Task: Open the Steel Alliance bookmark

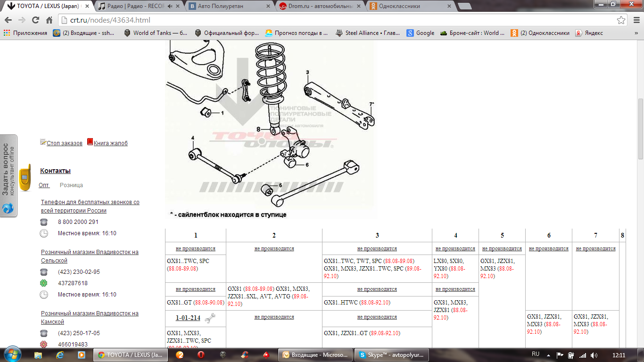Action: (x=368, y=33)
